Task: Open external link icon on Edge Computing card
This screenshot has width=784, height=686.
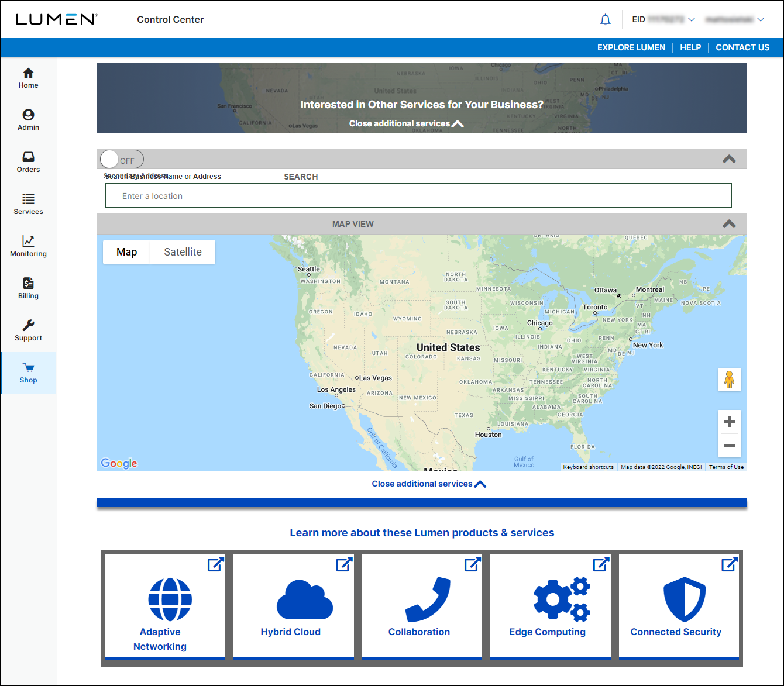Action: (x=601, y=564)
